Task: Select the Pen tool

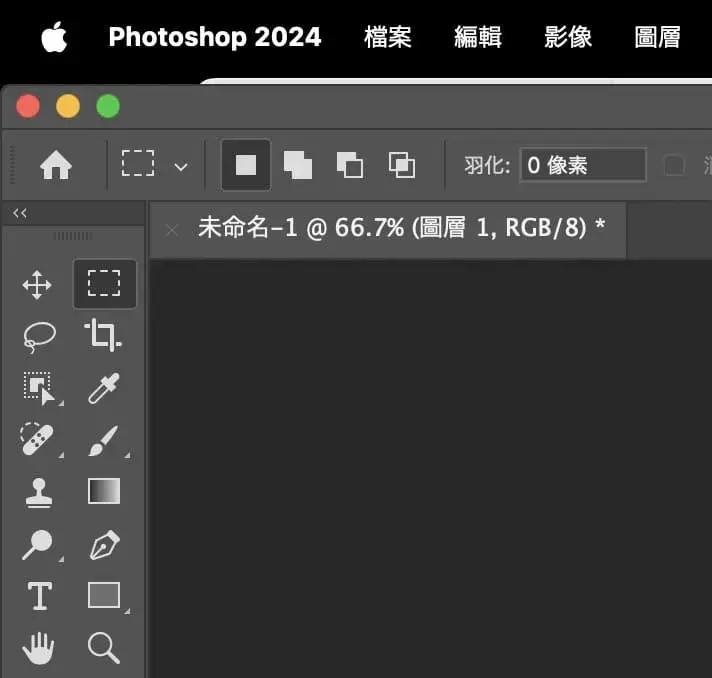Action: click(104, 544)
